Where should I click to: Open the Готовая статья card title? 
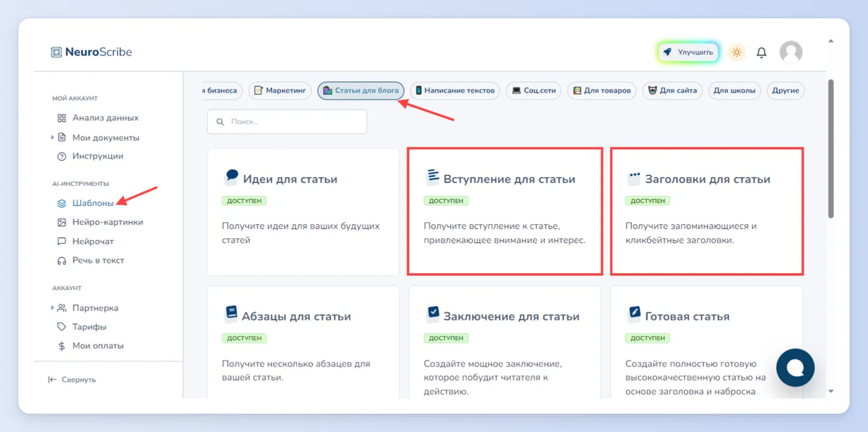point(687,316)
